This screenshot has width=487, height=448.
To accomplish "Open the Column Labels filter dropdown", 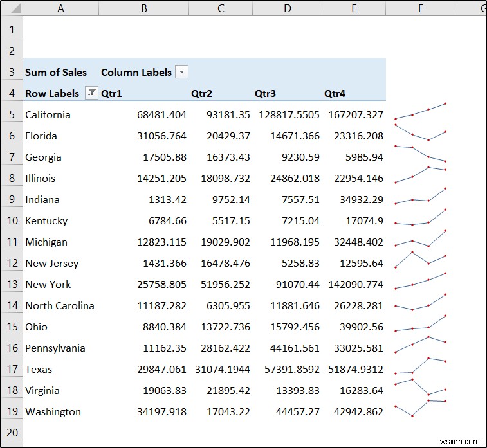I will click(x=182, y=72).
